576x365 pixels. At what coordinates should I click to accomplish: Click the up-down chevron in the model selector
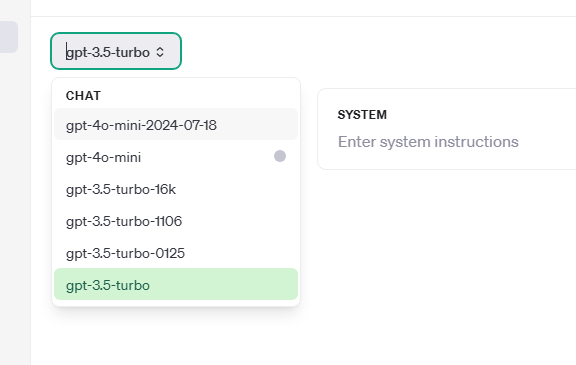(x=160, y=52)
